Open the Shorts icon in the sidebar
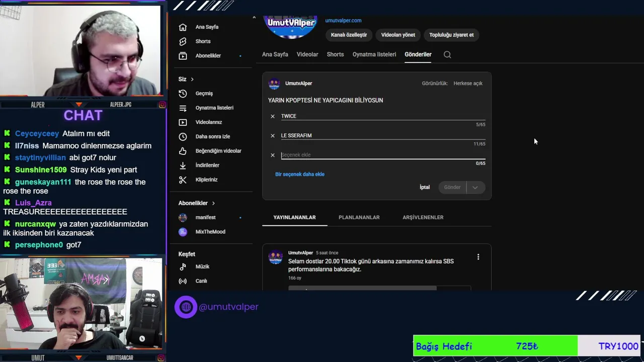Image resolution: width=644 pixels, height=362 pixels. coord(183,41)
